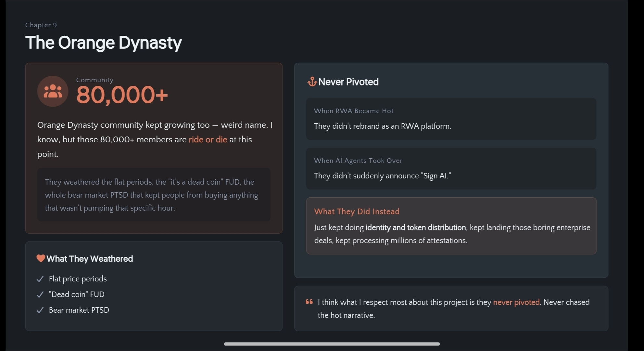644x351 pixels.
Task: Click the community people icon
Action: coord(53,91)
